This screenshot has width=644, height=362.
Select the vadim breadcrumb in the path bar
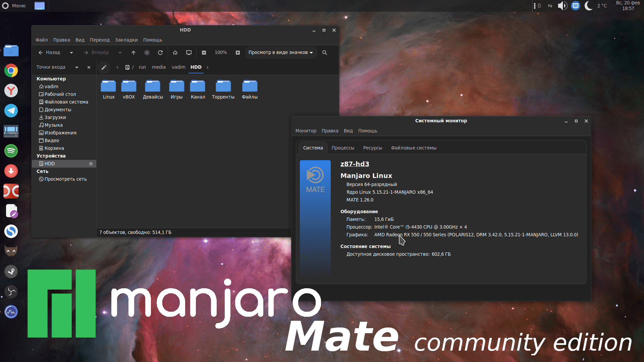178,67
